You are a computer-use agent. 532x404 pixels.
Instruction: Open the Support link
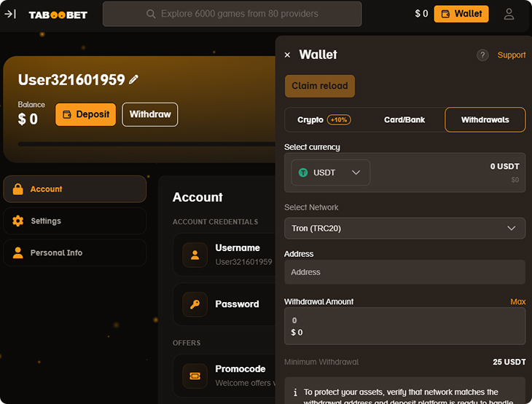(x=512, y=55)
